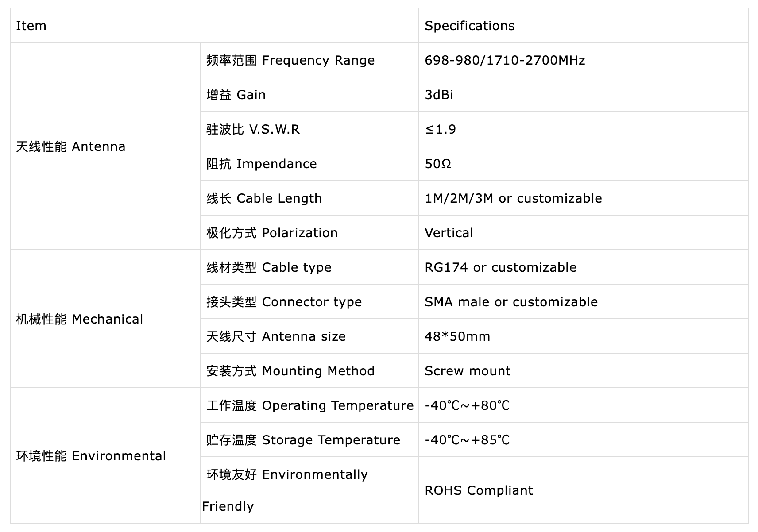Click the V.S.W.R label cell
This screenshot has height=532, width=758.
(253, 129)
